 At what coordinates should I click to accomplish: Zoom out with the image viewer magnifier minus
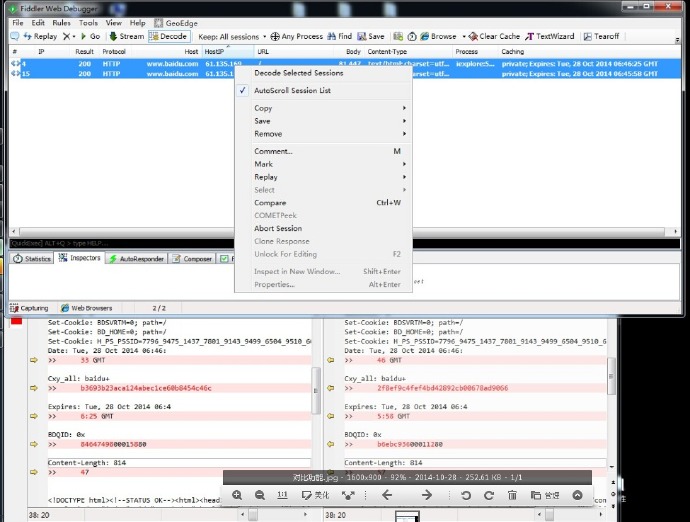(x=260, y=495)
